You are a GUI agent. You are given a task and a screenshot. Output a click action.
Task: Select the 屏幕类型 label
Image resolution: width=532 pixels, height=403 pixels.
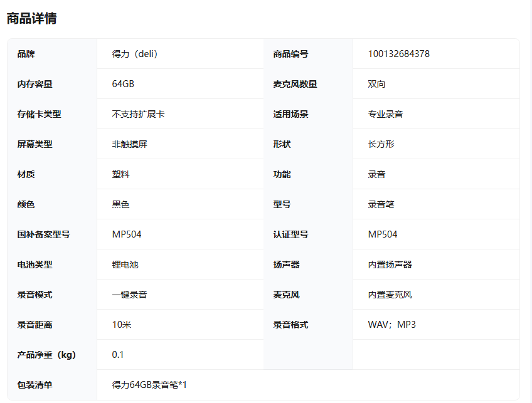35,144
